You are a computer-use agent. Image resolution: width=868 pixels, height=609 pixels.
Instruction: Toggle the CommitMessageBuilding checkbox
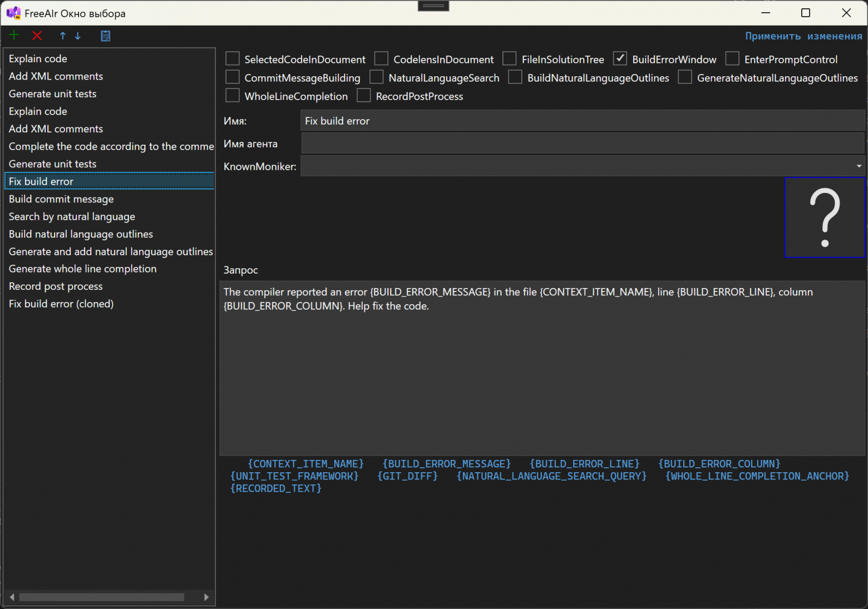(x=233, y=77)
